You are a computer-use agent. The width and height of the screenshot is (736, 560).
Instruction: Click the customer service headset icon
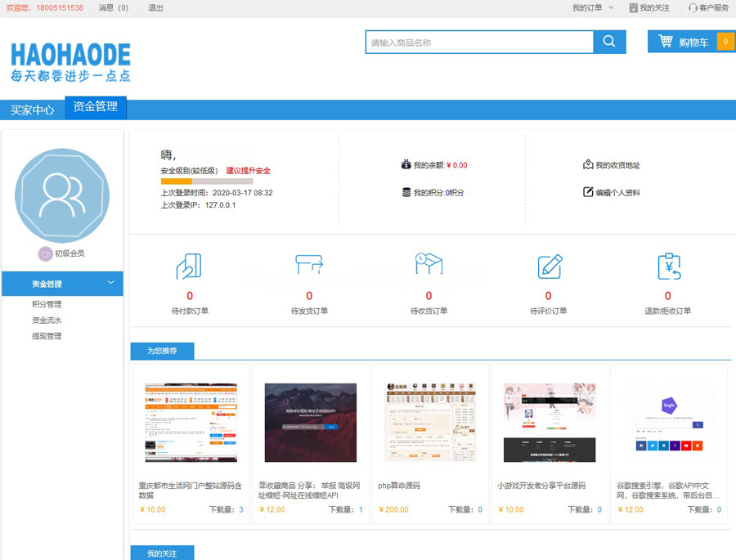click(x=693, y=8)
